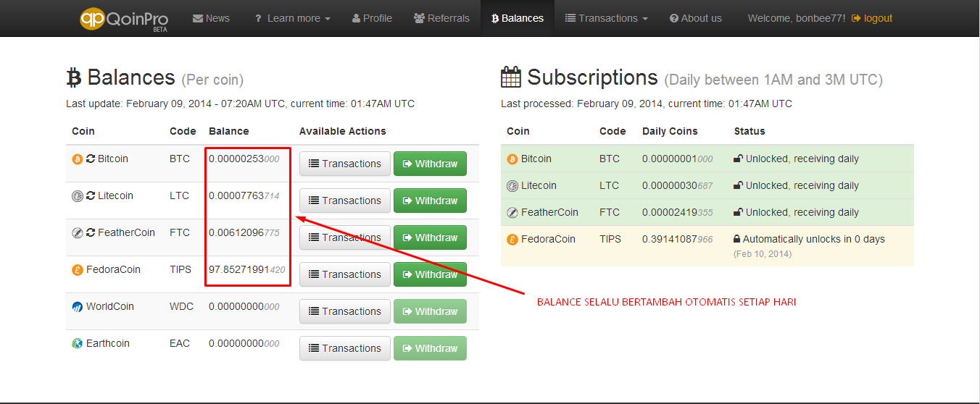The image size is (980, 404).
Task: Click the WorldCoin Withdraw button
Action: pyautogui.click(x=430, y=311)
